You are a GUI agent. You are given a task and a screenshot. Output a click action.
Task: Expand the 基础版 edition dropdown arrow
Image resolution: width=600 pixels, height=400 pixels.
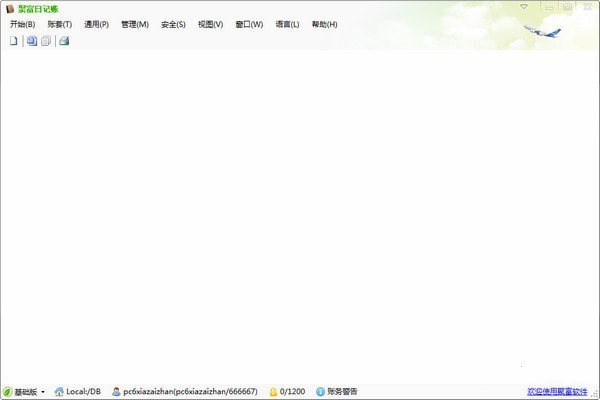(x=43, y=392)
